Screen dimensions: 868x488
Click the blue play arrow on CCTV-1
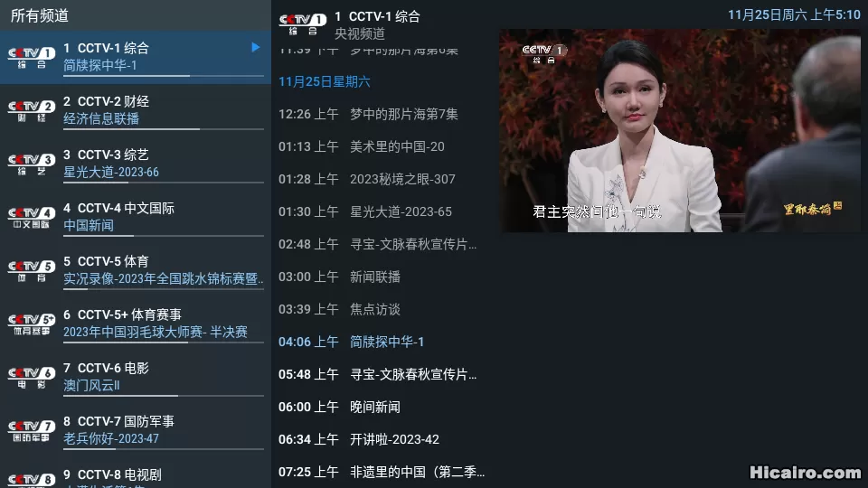coord(255,47)
